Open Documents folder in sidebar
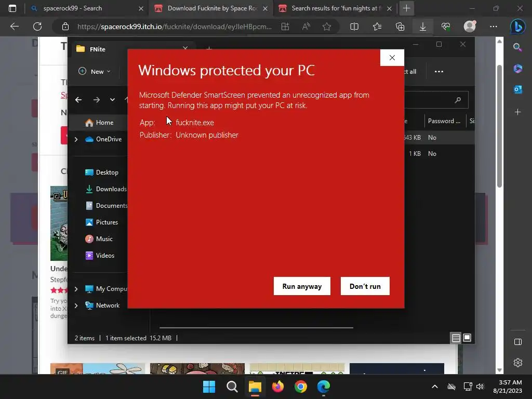Viewport: 532px width, 399px height. pyautogui.click(x=106, y=206)
